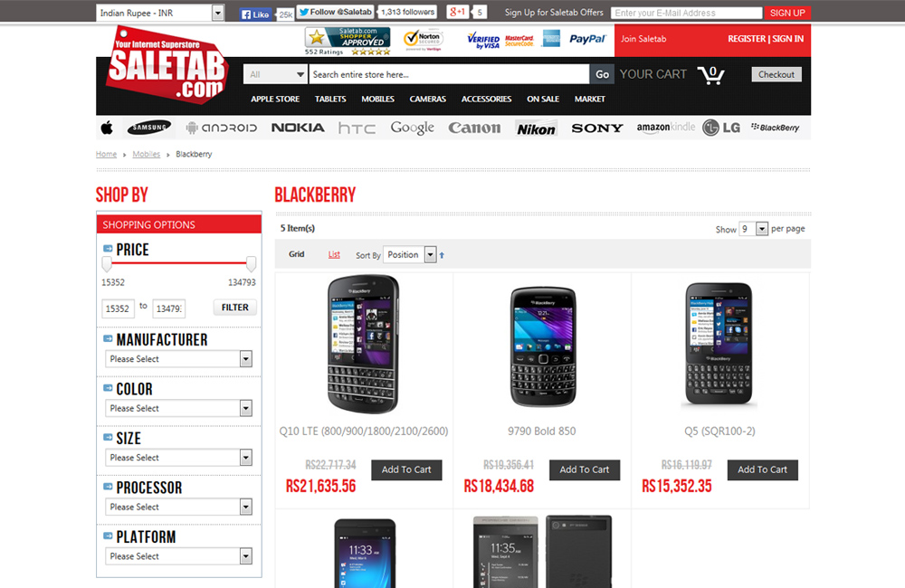Open the BlackBerry brand logo
Image resolution: width=905 pixels, height=588 pixels.
pos(776,128)
